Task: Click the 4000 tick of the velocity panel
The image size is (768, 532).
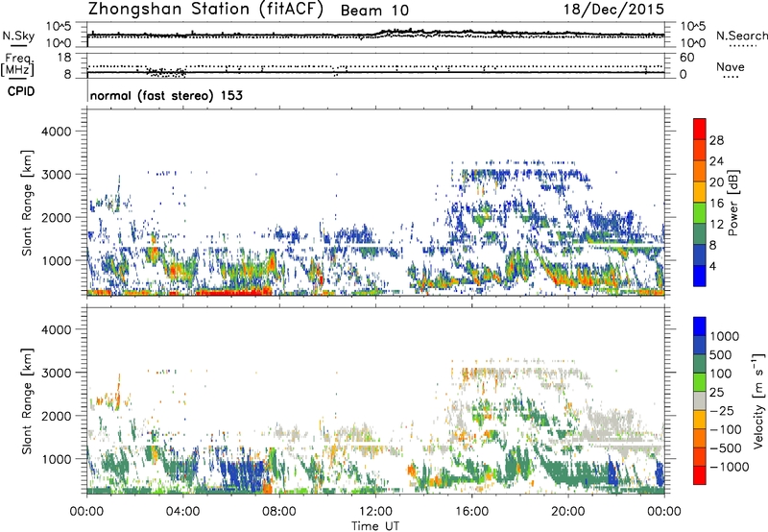Action: point(56,329)
